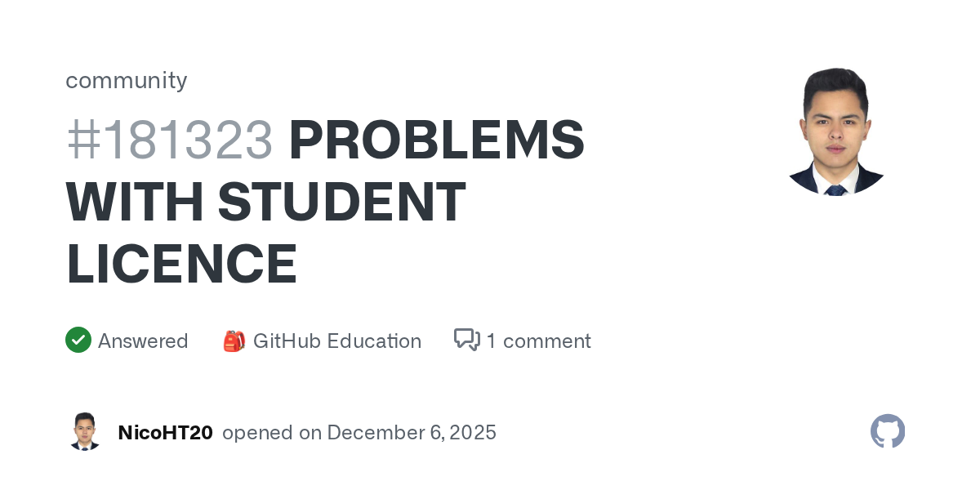
Task: Click the necktie in the large photo
Action: point(835,189)
